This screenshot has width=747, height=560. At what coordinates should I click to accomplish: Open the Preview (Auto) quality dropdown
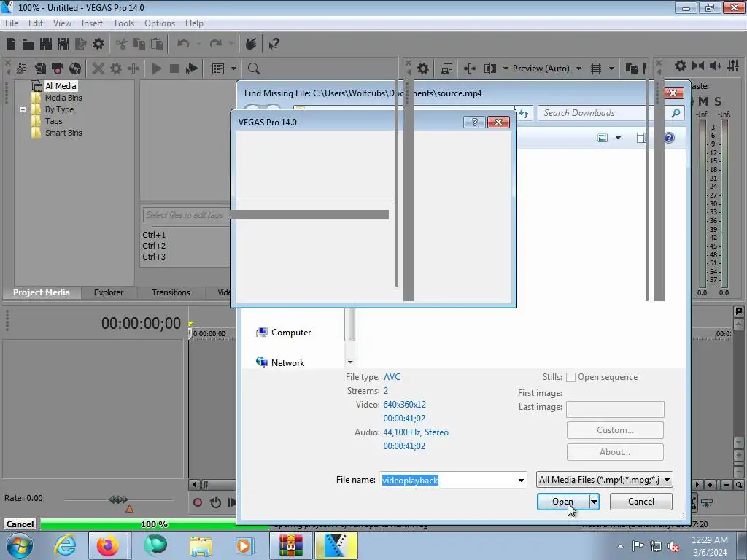(578, 69)
